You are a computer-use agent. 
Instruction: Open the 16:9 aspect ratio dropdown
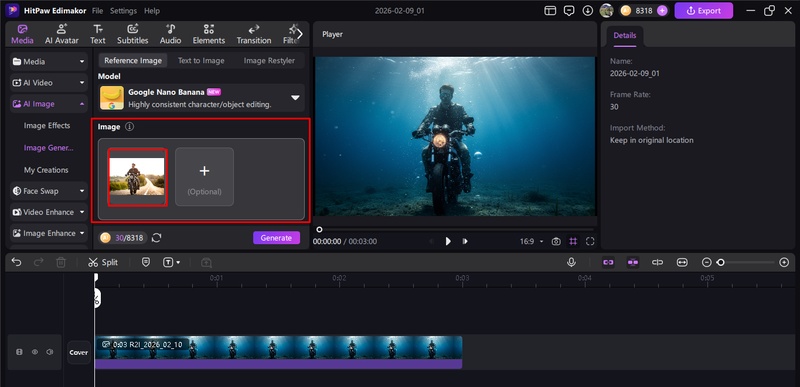[x=532, y=241]
